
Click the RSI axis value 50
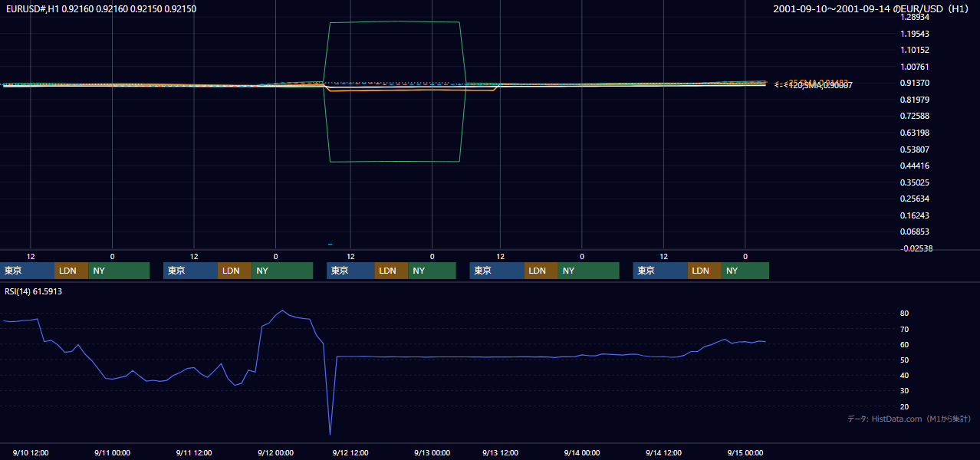pyautogui.click(x=905, y=360)
